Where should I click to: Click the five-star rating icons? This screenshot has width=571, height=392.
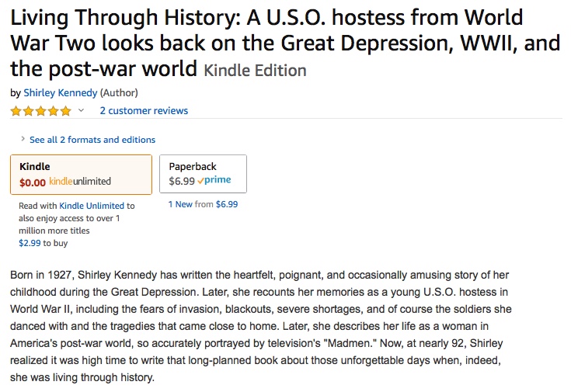pos(40,111)
